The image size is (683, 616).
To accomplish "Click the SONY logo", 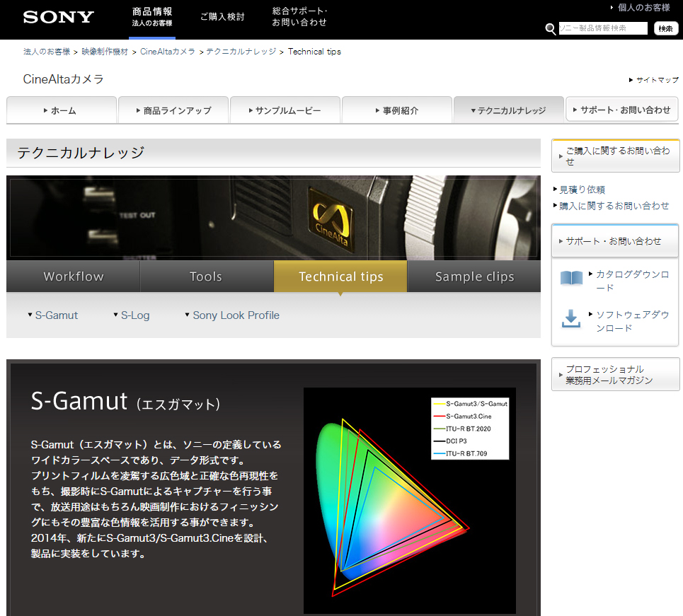I will click(x=58, y=17).
